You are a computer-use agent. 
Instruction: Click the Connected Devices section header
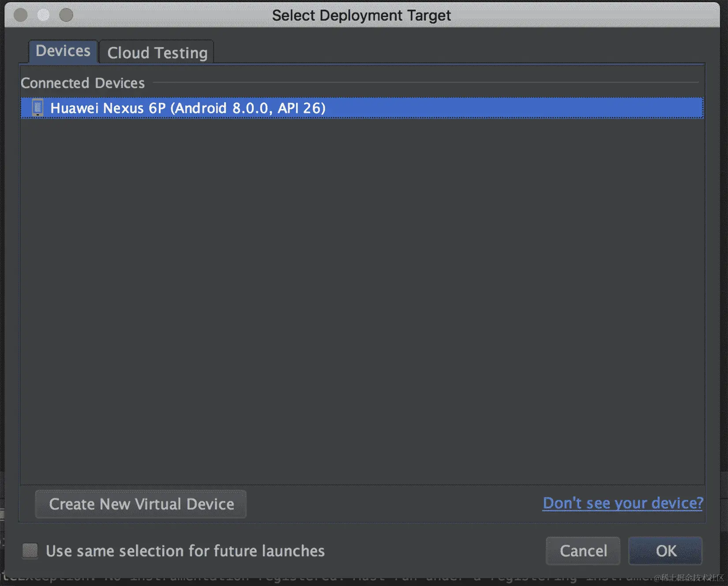tap(83, 83)
